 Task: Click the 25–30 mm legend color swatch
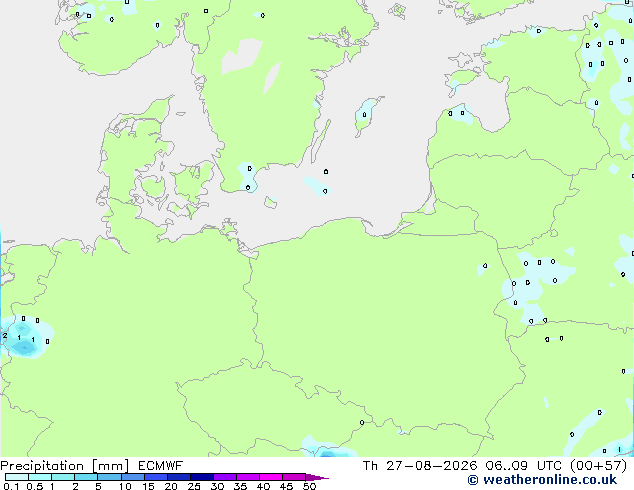(x=202, y=477)
